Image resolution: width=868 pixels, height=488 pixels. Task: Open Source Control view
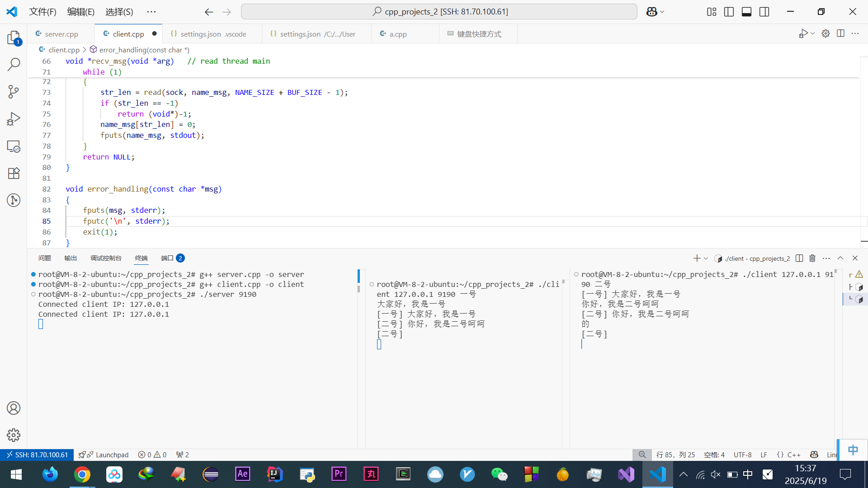click(14, 92)
